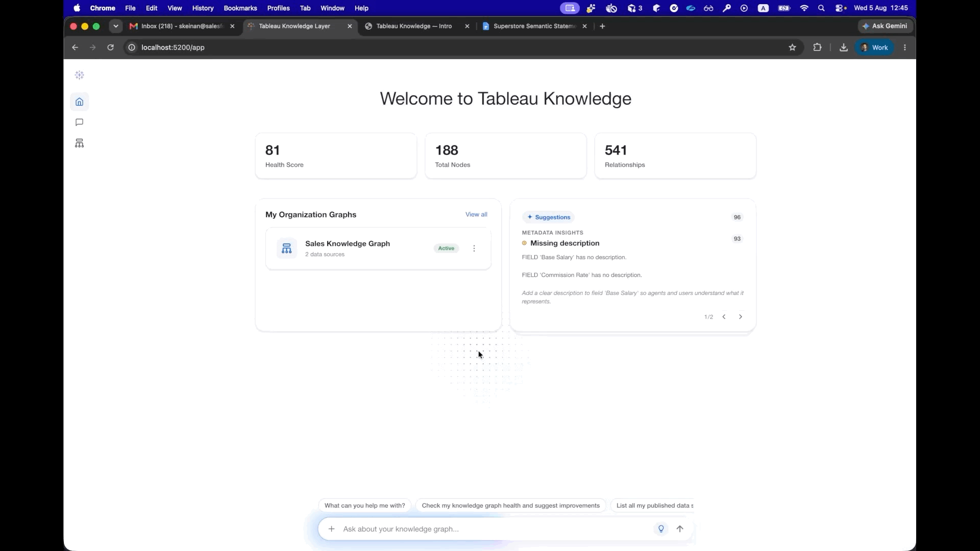View site information icon

point(132,47)
